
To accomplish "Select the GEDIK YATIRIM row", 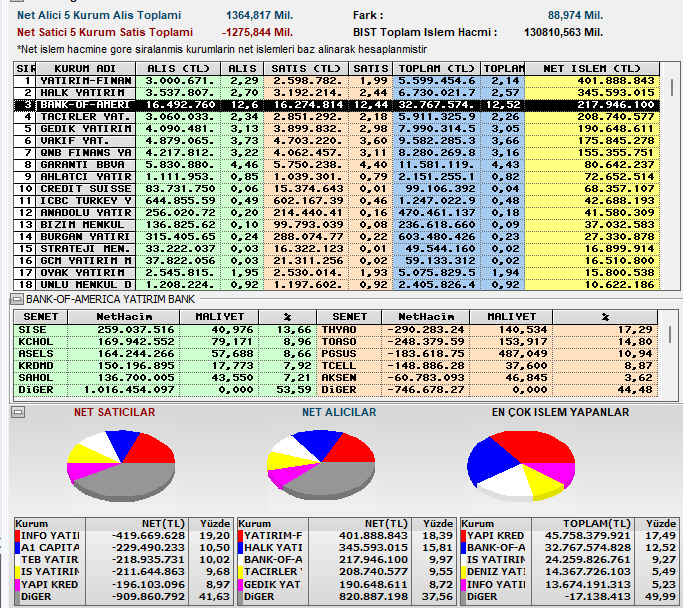I will tap(336, 129).
